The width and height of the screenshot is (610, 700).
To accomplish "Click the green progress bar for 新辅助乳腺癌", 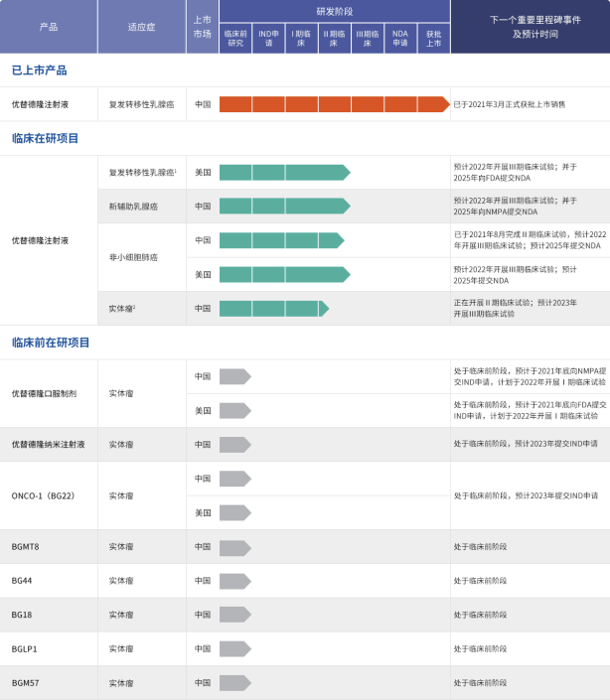I will pos(284,207).
